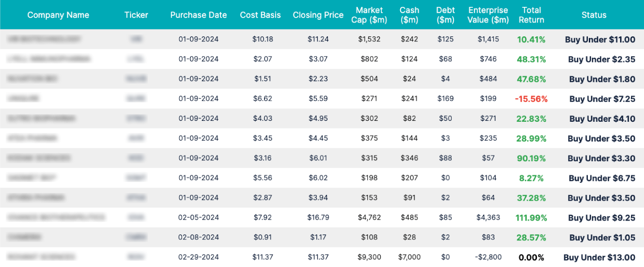Click the $16.79 closing price cell
The width and height of the screenshot is (644, 267).
point(318,218)
